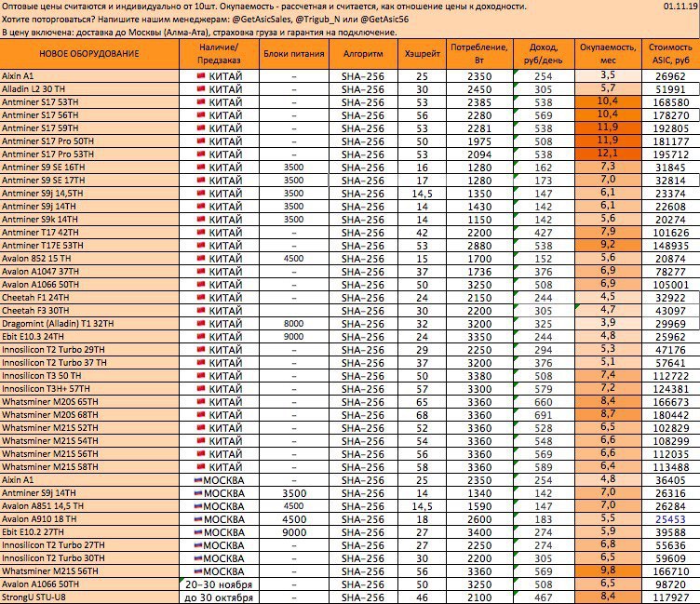Select cell 'Whatsminer M20S 68TH'
Screen dimensions: 700x604
tap(89, 414)
